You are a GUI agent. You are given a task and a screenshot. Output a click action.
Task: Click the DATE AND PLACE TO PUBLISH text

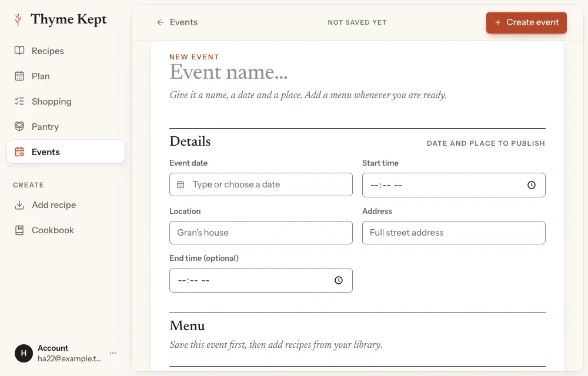pos(486,143)
